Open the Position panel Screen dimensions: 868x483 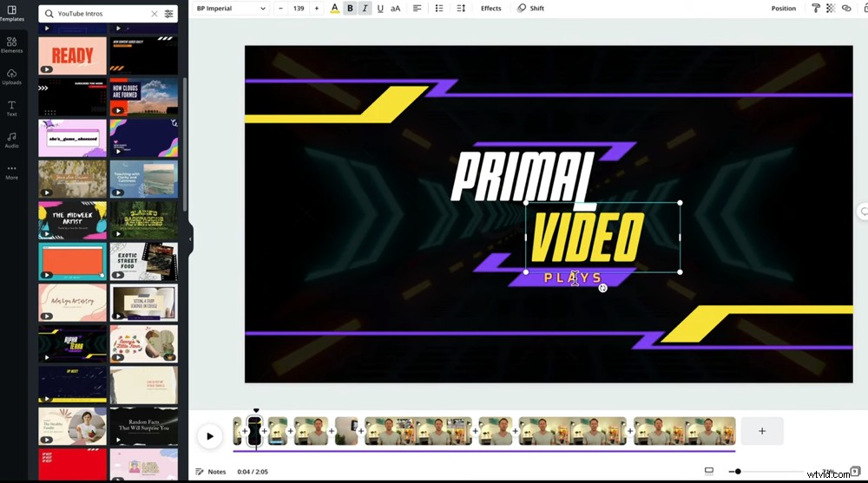pyautogui.click(x=783, y=9)
